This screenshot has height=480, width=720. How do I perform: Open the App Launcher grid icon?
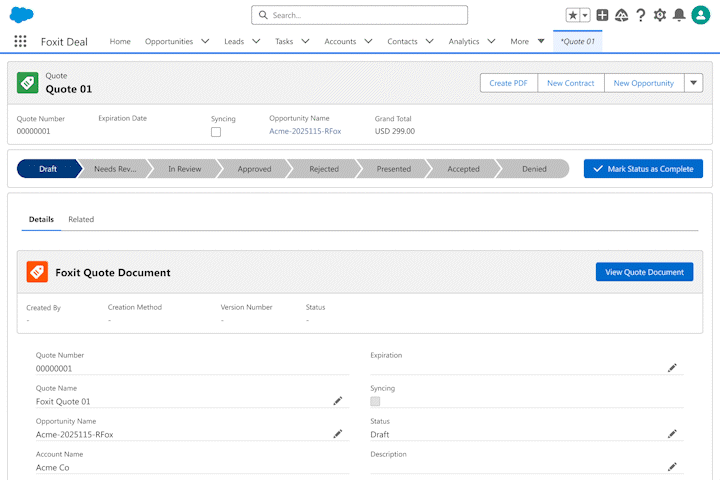[x=20, y=41]
